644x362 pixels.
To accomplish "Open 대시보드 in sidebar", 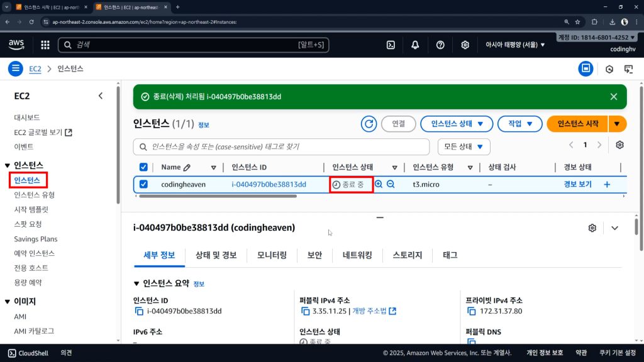I will click(26, 118).
